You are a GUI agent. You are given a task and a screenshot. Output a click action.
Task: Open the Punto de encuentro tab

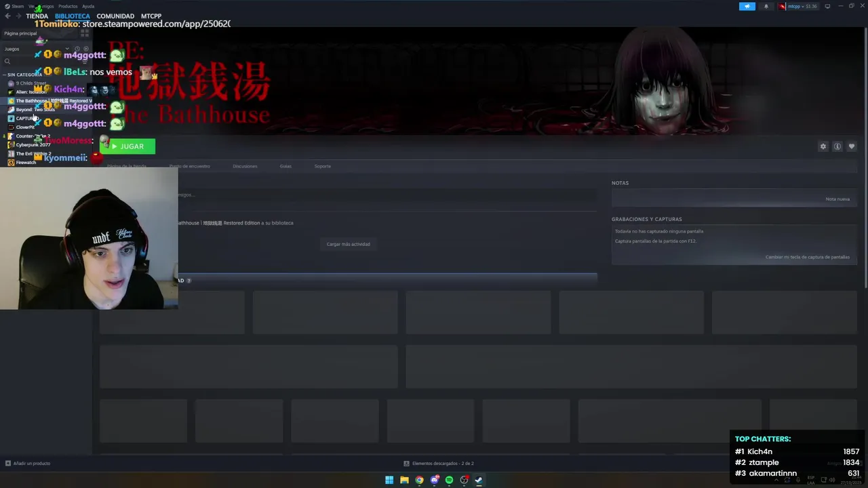point(190,166)
